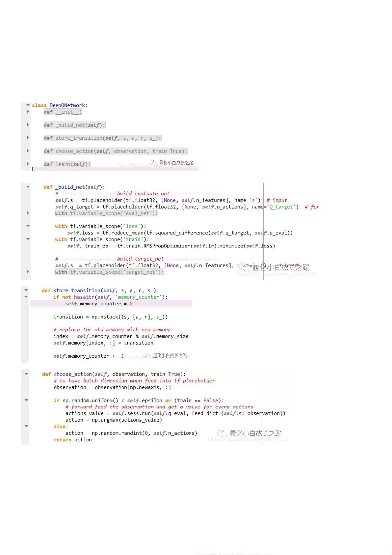Collapse the 'train' variable scope block arrow
The height and width of the screenshot is (555, 392).
click(x=28, y=239)
